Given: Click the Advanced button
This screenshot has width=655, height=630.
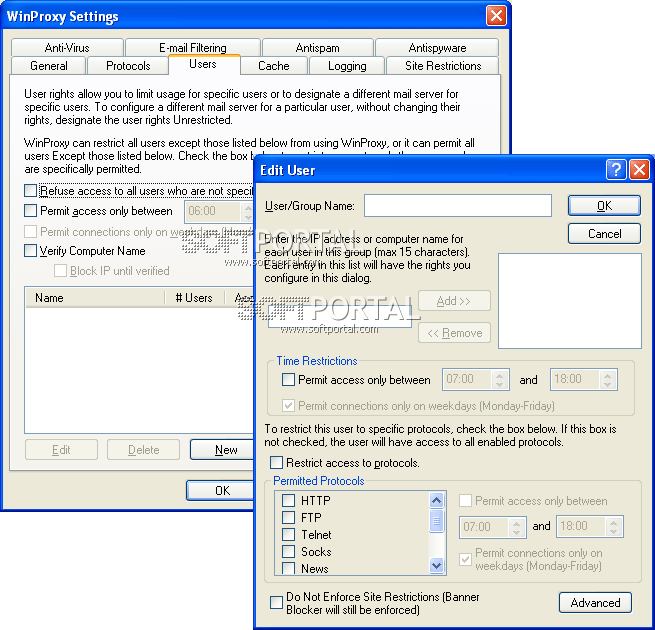Looking at the screenshot, I should click(595, 603).
